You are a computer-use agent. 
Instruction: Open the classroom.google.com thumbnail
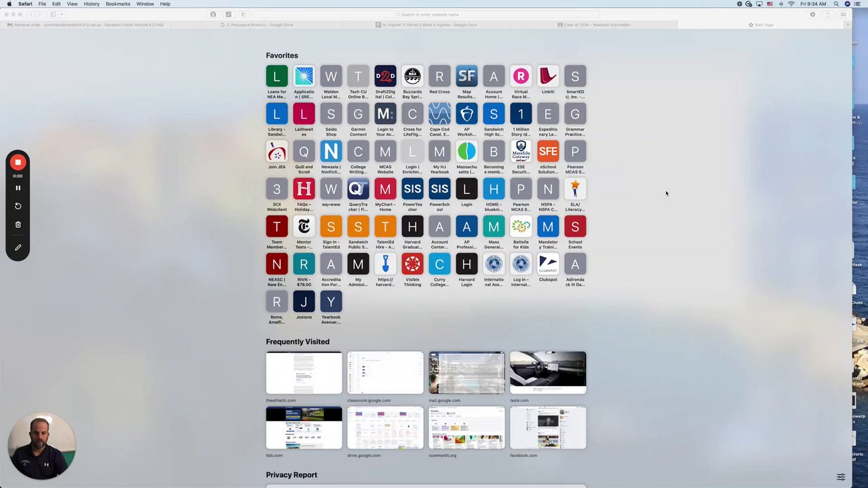point(385,373)
